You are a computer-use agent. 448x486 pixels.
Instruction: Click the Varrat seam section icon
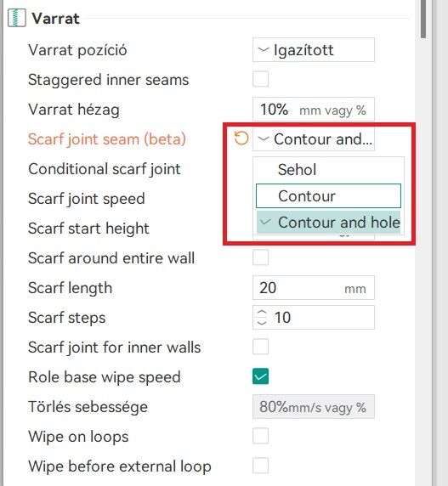point(16,19)
